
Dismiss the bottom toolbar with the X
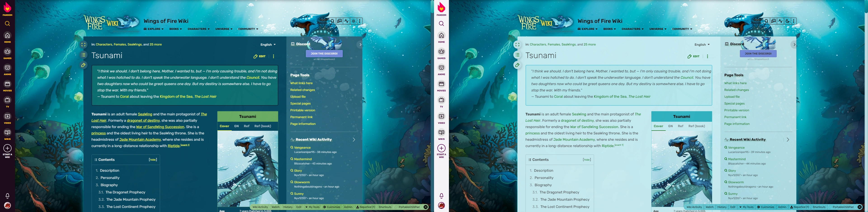click(426, 207)
